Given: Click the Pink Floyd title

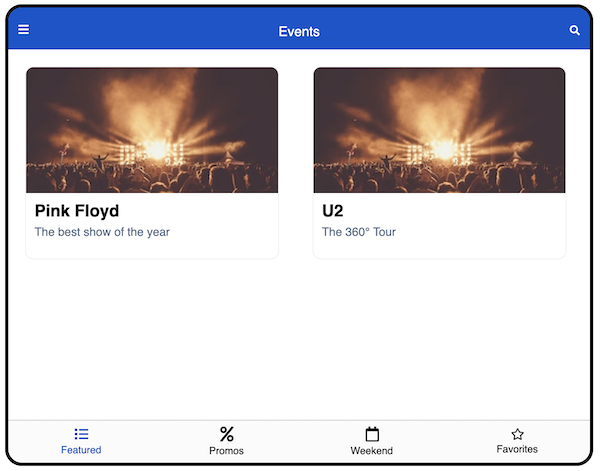Looking at the screenshot, I should pos(77,211).
